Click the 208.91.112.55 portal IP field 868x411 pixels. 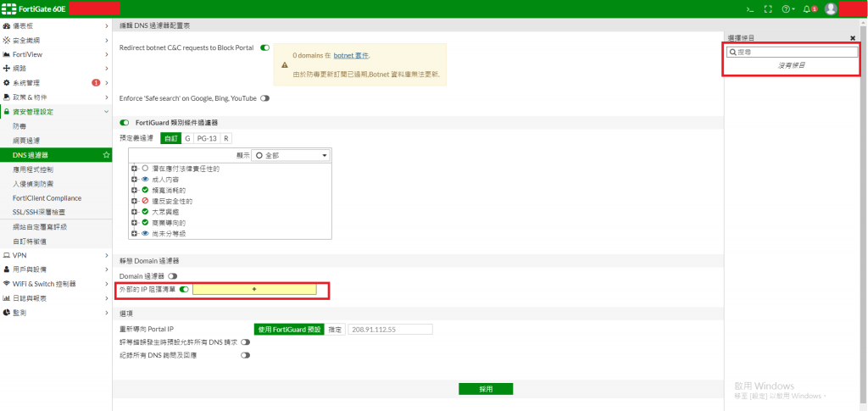coord(390,329)
